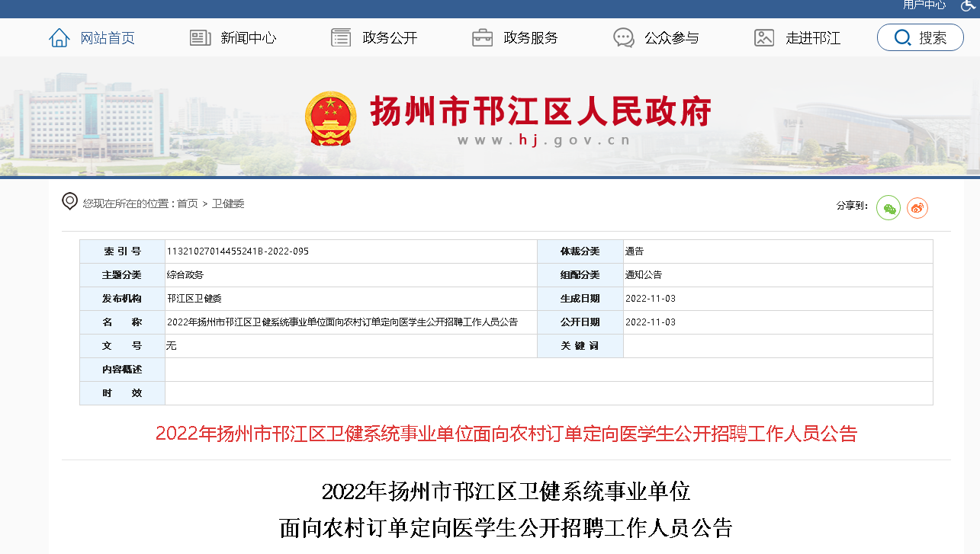980x554 pixels.
Task: Click 首页 in the breadcrumb
Action: click(188, 203)
